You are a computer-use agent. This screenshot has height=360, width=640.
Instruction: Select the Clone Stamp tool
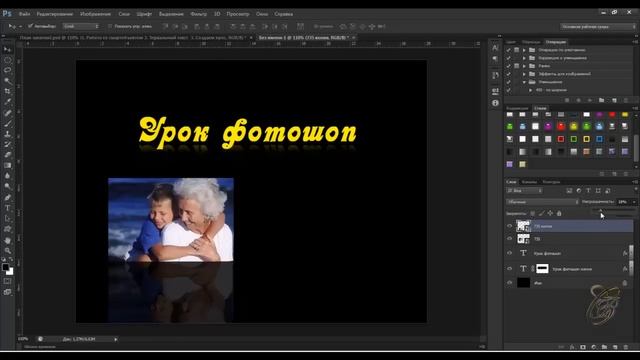click(7, 134)
